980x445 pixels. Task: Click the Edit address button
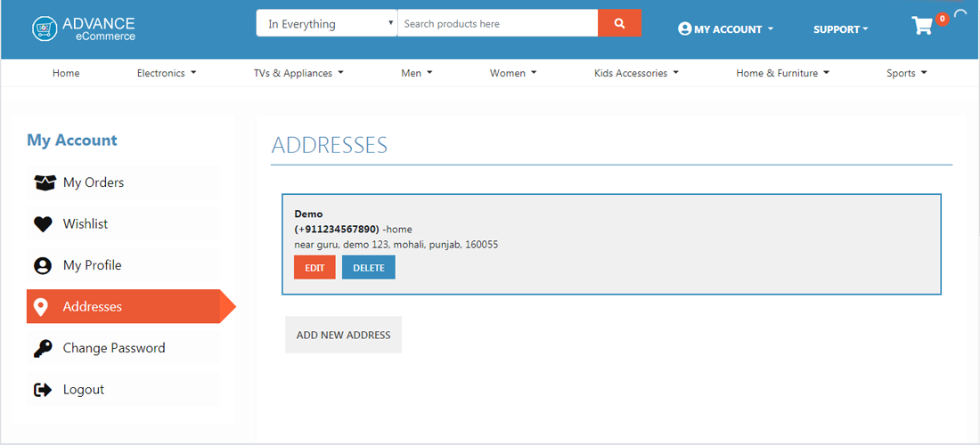click(314, 267)
